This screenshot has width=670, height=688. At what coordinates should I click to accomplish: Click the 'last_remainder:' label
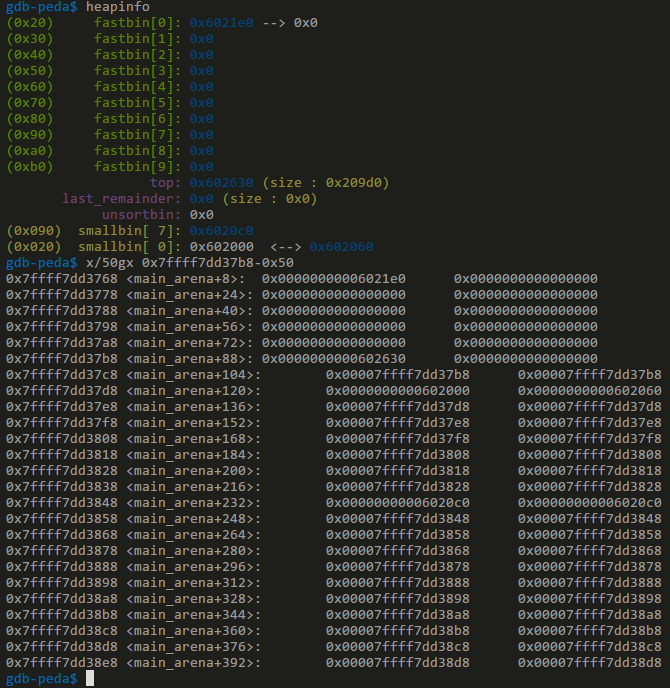[x=122, y=199]
